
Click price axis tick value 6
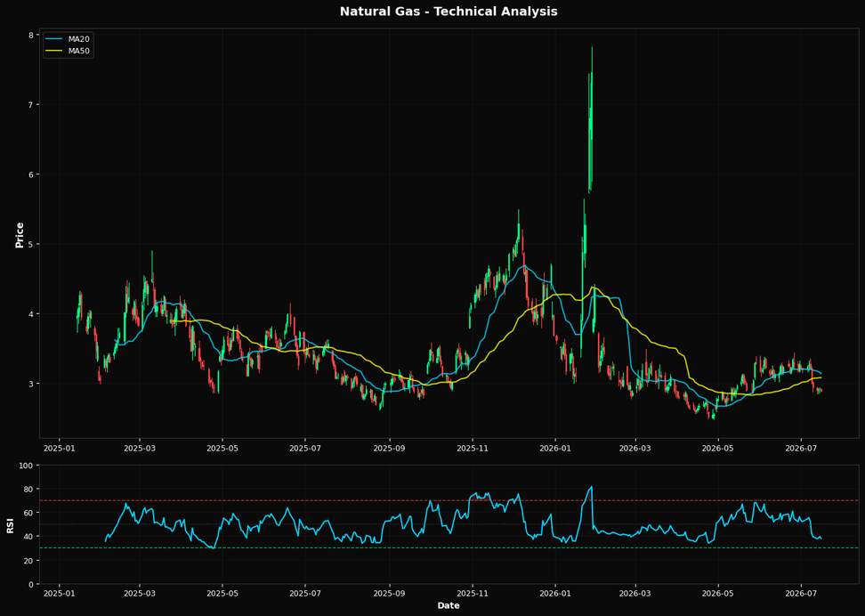point(33,174)
